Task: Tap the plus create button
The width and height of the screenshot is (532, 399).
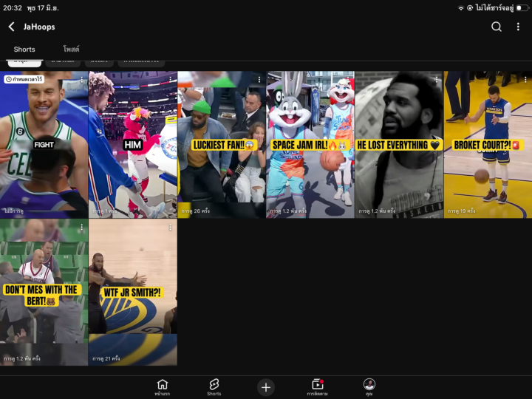Action: point(266,387)
